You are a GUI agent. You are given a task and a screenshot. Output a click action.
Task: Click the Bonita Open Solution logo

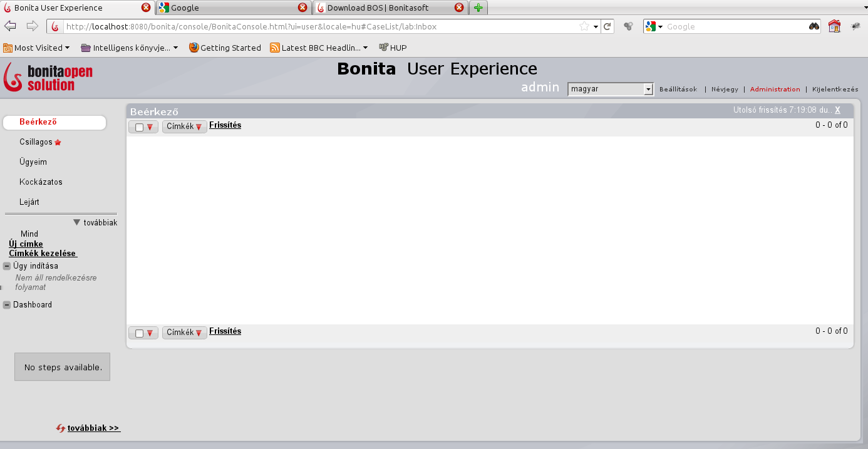[x=48, y=77]
